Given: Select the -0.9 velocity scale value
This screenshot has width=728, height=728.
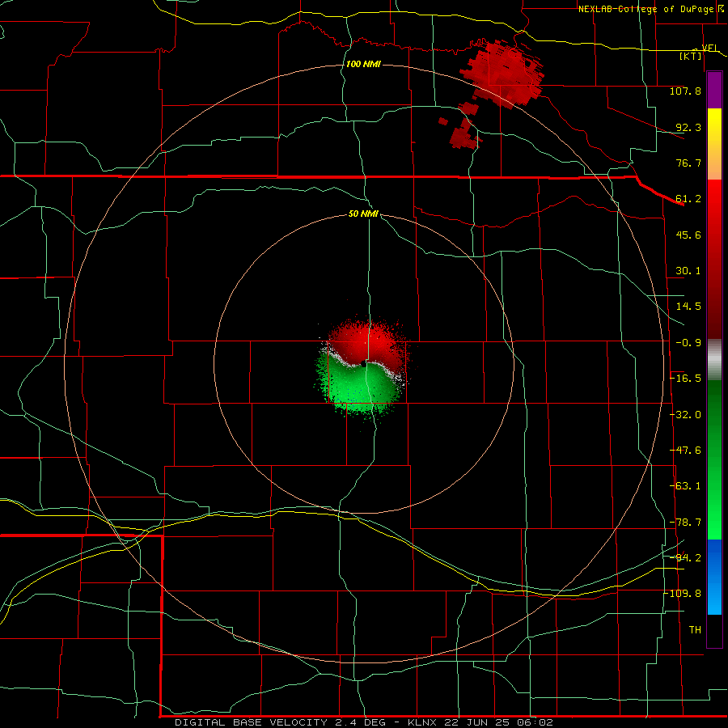Looking at the screenshot, I should point(688,343).
